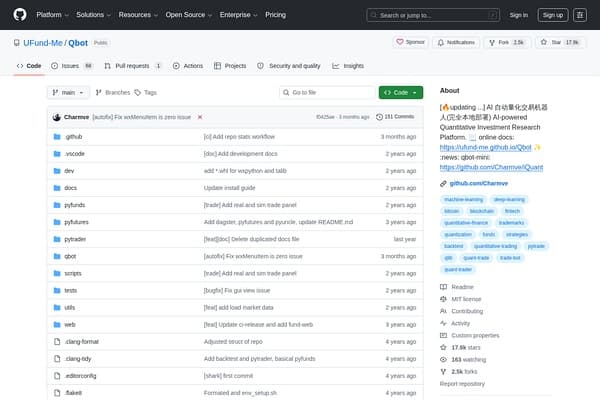
Task: Open the Qbot repository link
Action: point(78,43)
